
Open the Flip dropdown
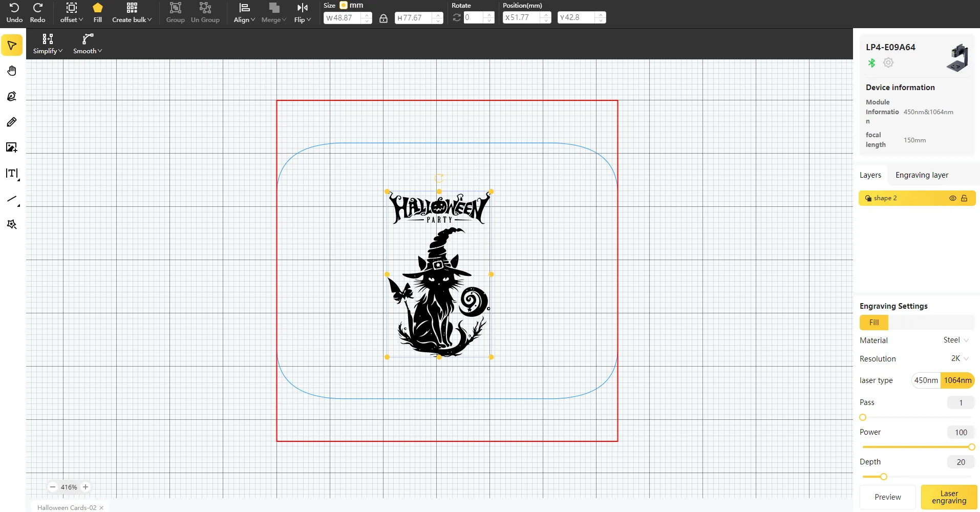(303, 13)
